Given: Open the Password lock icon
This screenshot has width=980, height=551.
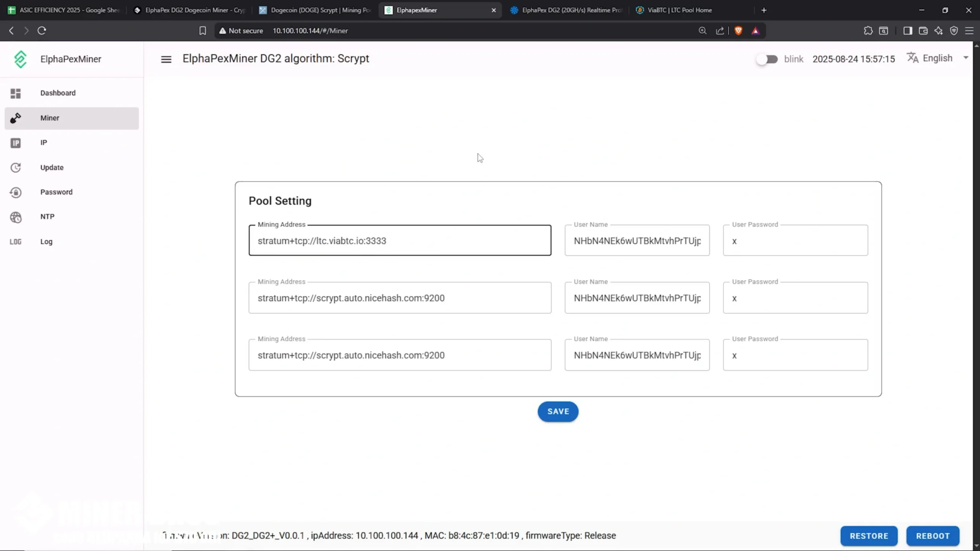Looking at the screenshot, I should coord(15,192).
